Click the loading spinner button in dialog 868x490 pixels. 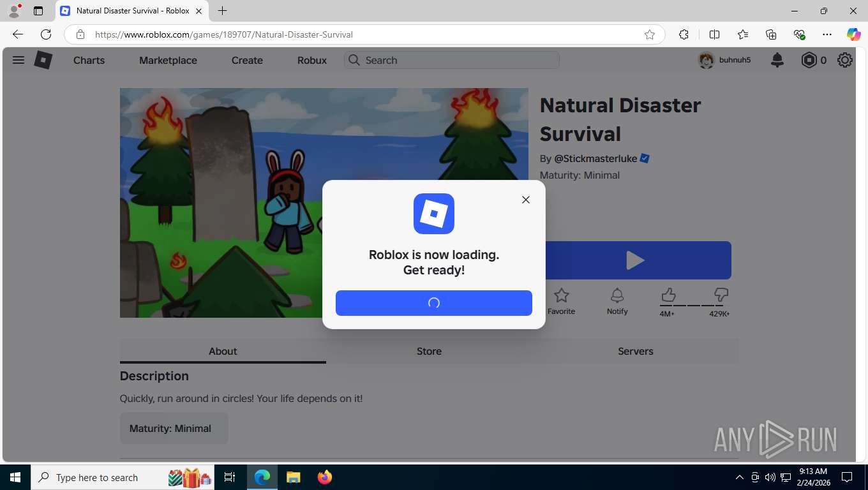click(x=434, y=303)
